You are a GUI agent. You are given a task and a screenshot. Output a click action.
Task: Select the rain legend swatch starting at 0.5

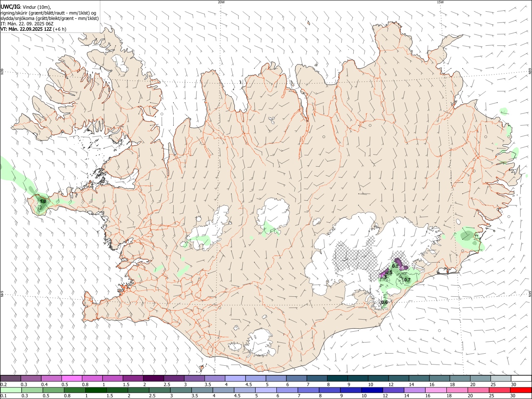pos(53,390)
